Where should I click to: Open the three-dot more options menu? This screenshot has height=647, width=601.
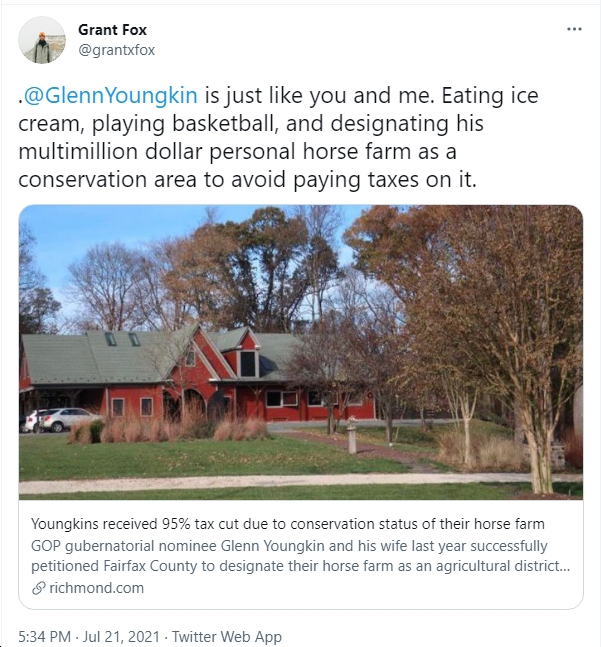coord(574,29)
